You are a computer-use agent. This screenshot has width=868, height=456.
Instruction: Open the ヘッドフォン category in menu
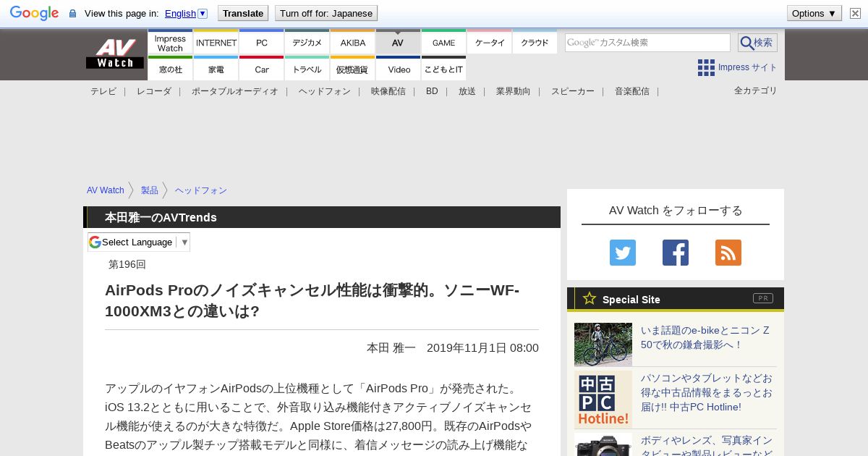[x=325, y=91]
